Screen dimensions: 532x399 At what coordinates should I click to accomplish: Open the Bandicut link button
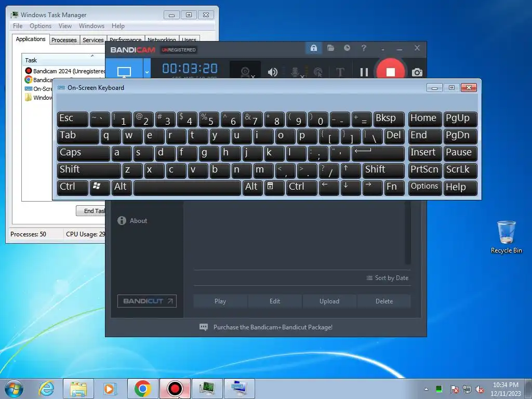point(147,301)
